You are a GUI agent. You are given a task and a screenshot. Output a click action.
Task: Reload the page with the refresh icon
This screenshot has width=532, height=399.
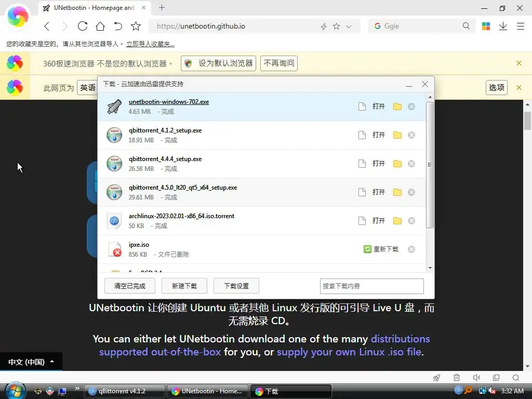tap(83, 26)
